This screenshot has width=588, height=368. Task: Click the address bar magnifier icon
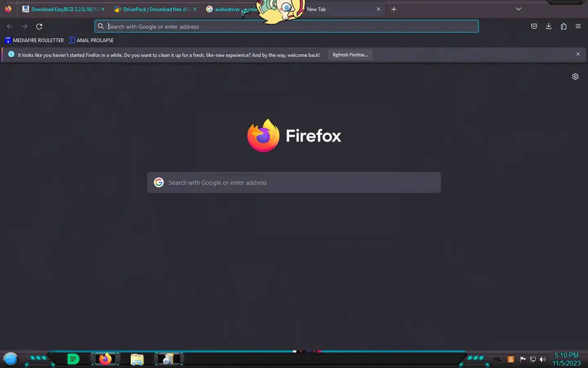[101, 27]
